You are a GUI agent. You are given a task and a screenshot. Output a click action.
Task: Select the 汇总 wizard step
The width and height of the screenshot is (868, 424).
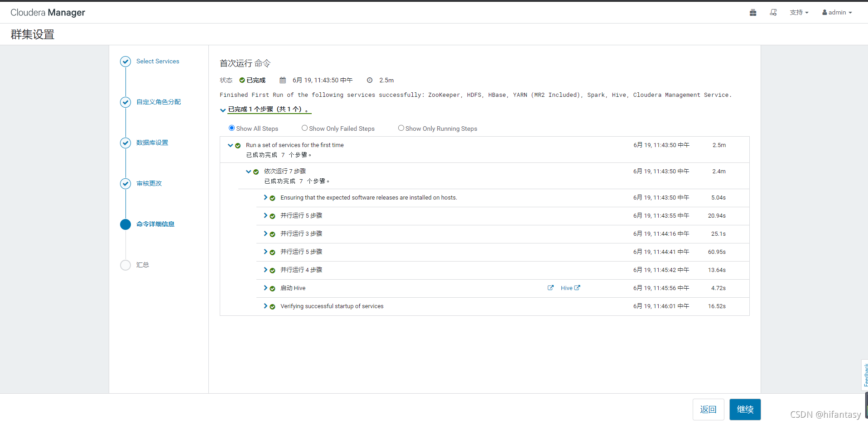(x=143, y=265)
